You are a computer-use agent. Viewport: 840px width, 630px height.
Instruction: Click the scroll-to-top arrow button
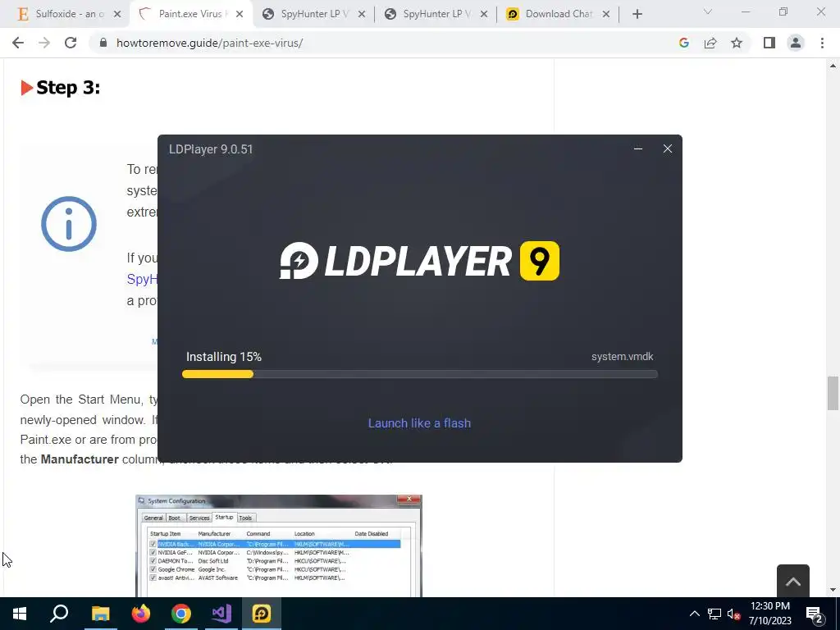coord(793,582)
